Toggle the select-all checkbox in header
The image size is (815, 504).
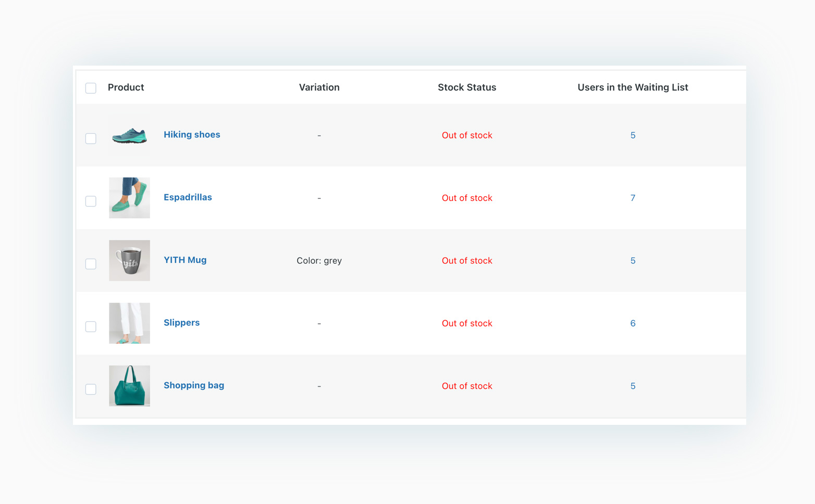click(x=91, y=88)
